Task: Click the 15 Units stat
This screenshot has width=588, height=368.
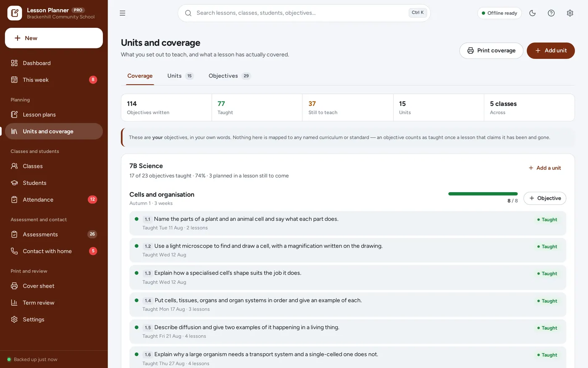Action: (438, 108)
